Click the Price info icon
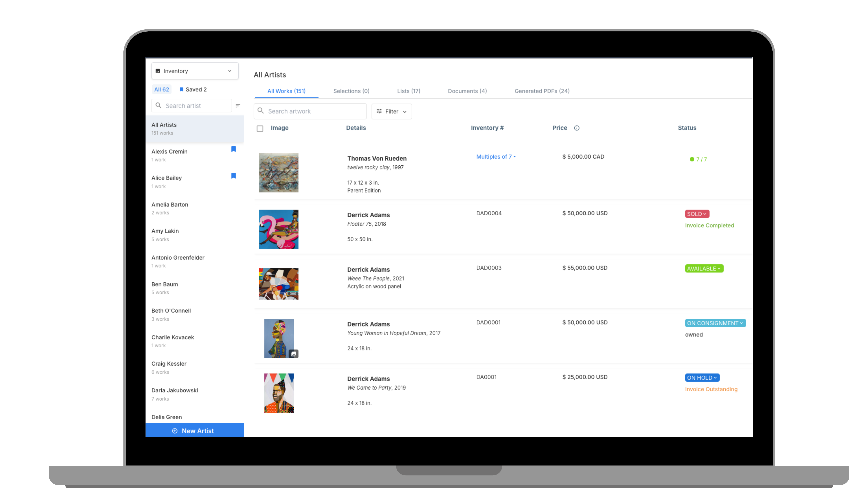 point(577,128)
